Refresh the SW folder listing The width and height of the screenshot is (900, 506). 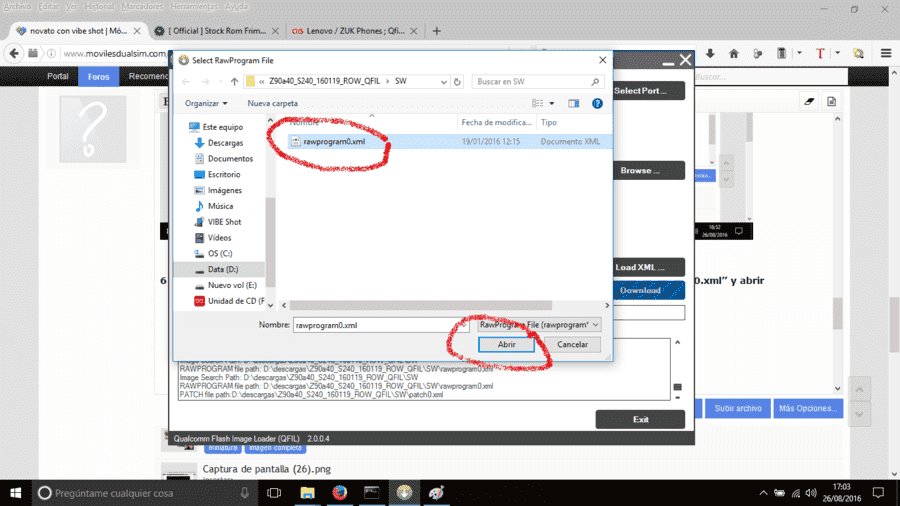click(457, 81)
